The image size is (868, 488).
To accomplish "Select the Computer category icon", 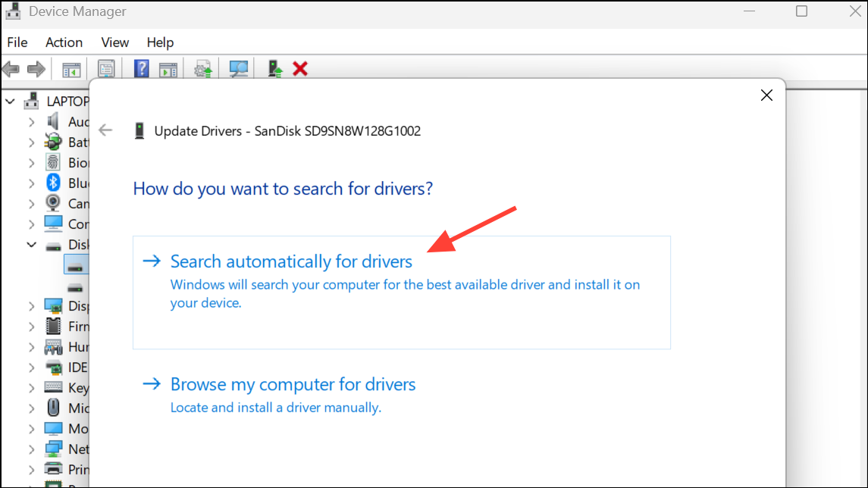I will coord(54,224).
